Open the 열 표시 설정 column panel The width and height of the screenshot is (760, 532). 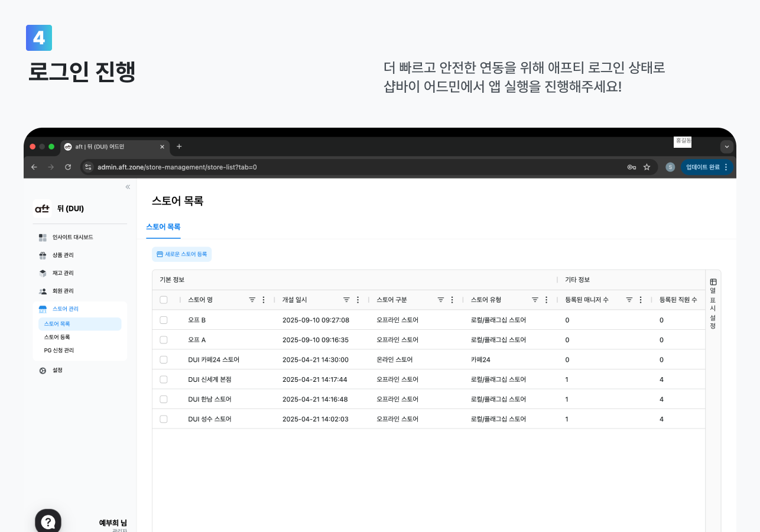point(713,303)
